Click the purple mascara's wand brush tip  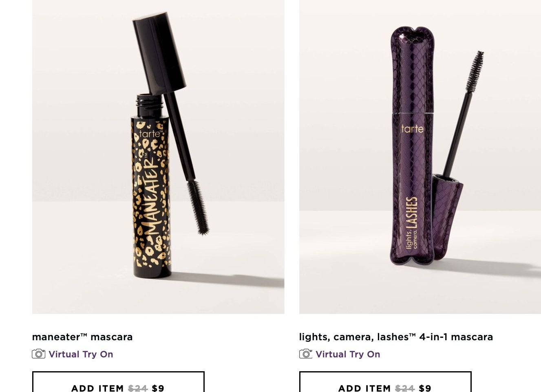[475, 71]
